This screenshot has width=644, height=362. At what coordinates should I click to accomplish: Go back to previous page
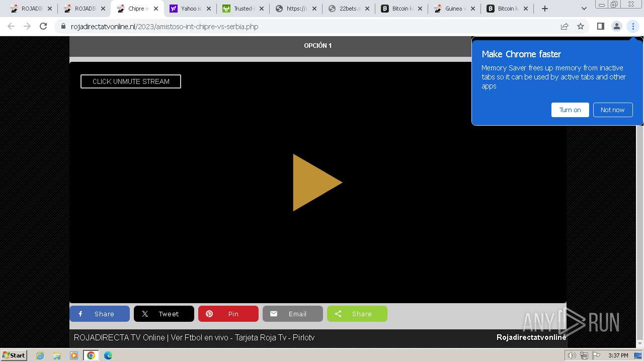pyautogui.click(x=11, y=26)
